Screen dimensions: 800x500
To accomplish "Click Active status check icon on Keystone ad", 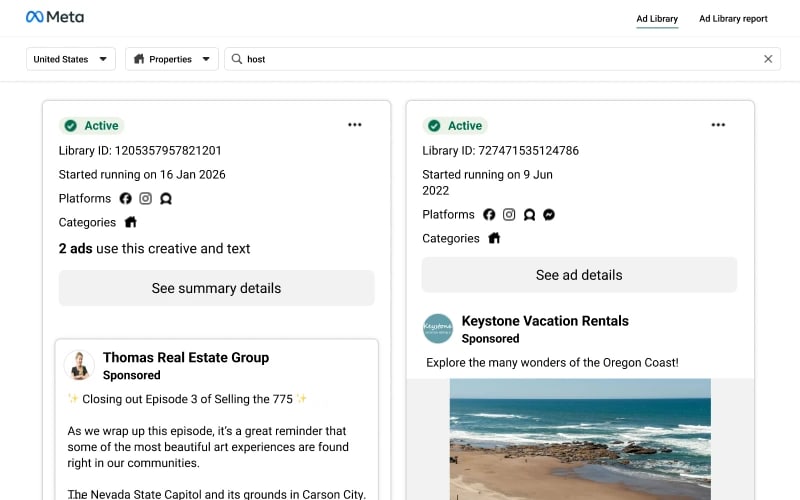I will [x=434, y=126].
